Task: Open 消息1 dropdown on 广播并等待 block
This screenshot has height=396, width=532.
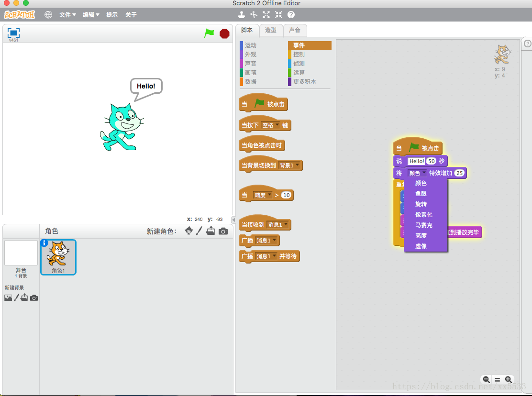Action: point(266,256)
